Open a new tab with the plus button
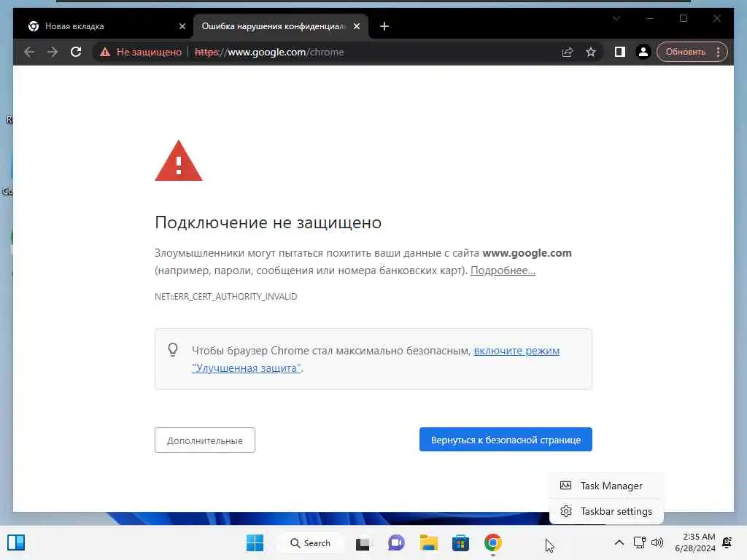The image size is (747, 560). pos(384,26)
